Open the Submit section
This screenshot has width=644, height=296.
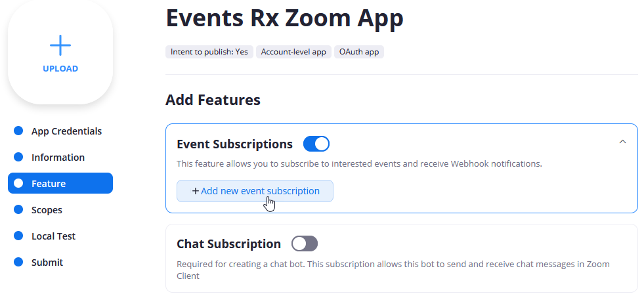tap(47, 263)
